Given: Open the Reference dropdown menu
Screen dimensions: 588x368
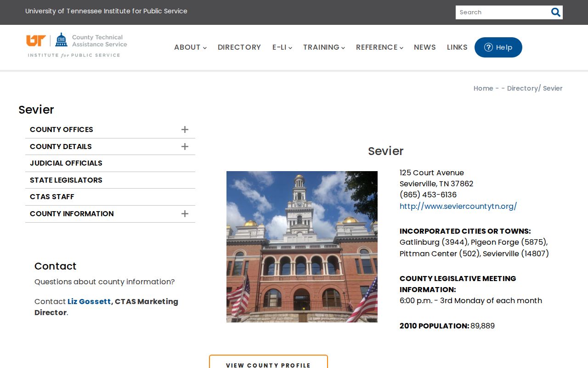Looking at the screenshot, I should point(379,47).
